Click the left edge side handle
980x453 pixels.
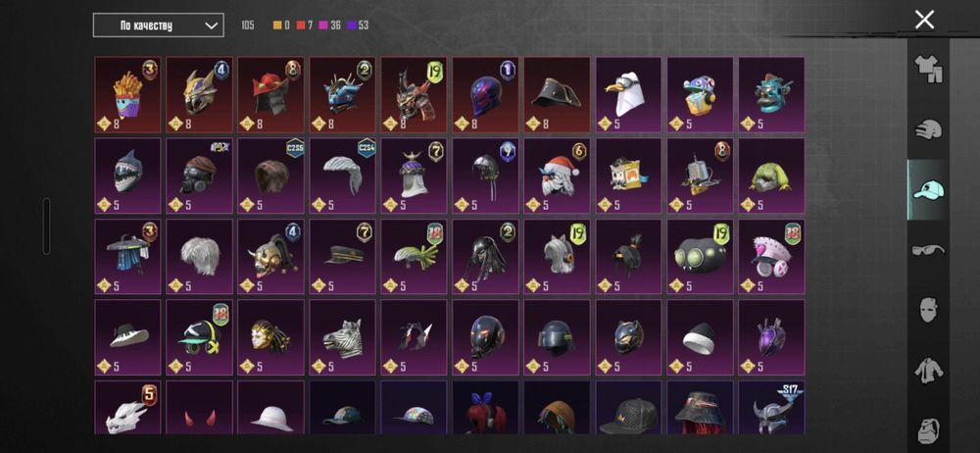coord(46,226)
